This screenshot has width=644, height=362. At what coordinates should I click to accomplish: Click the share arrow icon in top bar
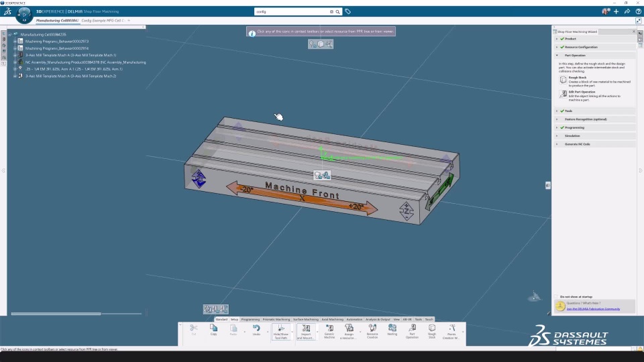(x=627, y=11)
